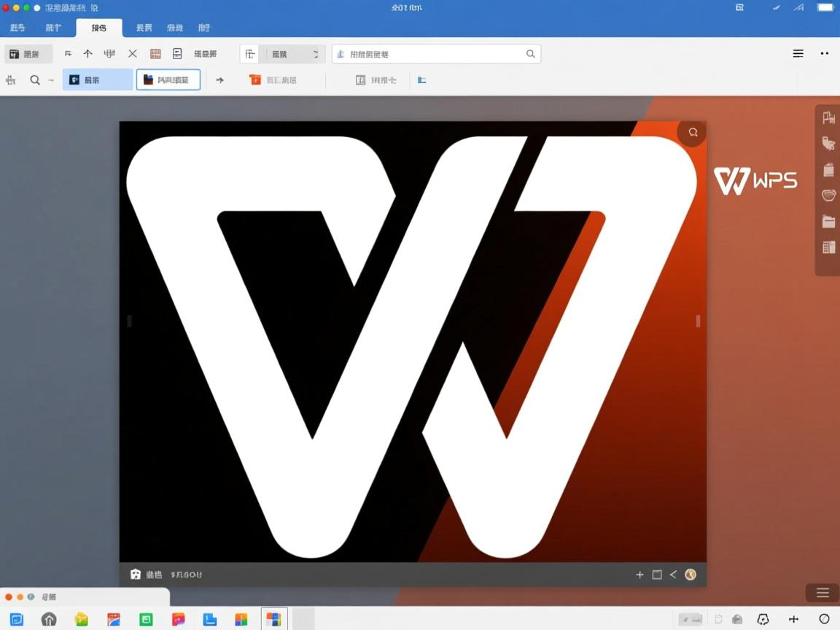This screenshot has width=840, height=630.
Task: Click the up arrow icon in toolbar
Action: click(87, 54)
